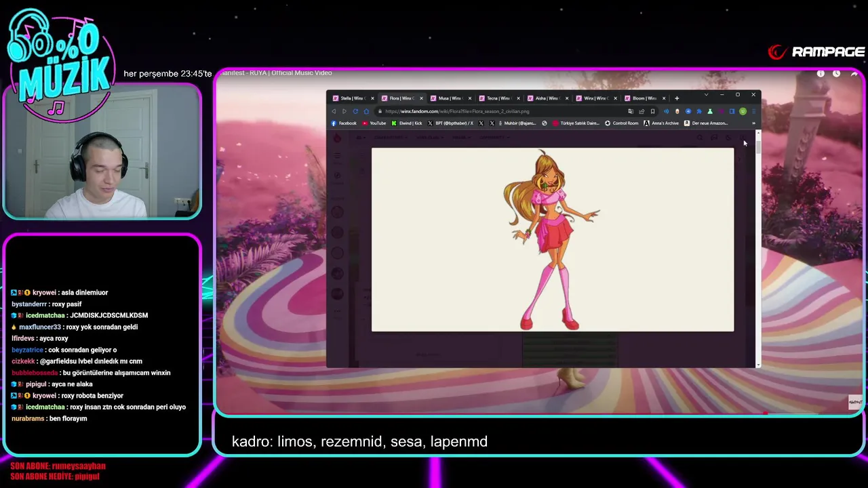The width and height of the screenshot is (868, 488).
Task: Open the Control Room bookmark
Action: tap(621, 123)
